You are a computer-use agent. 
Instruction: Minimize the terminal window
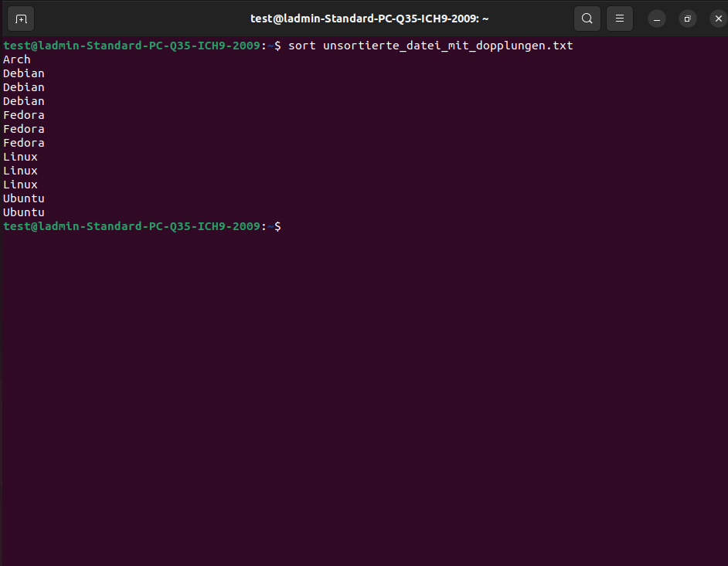tap(656, 19)
